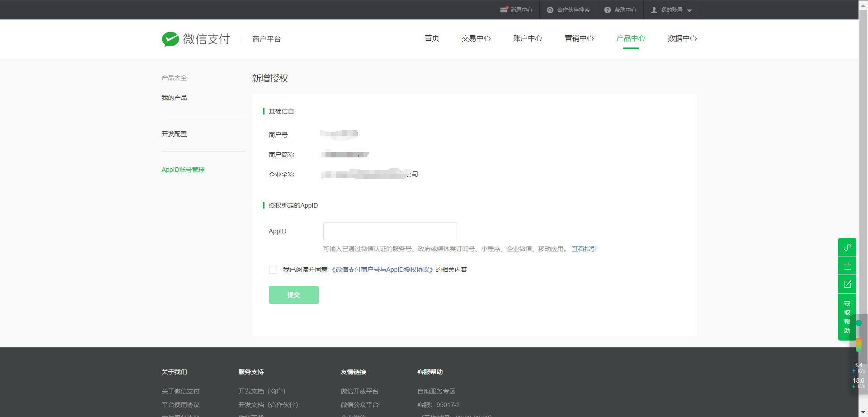Click the download icon in floating sidebar

pos(847,265)
